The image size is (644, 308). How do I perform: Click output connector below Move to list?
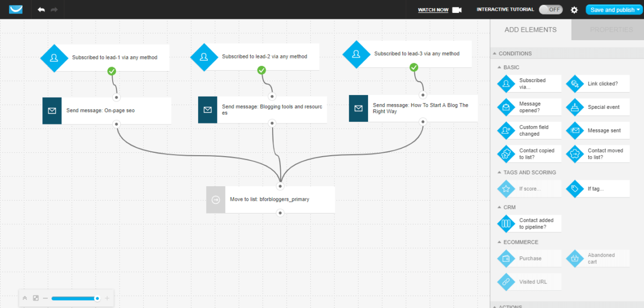tap(280, 213)
